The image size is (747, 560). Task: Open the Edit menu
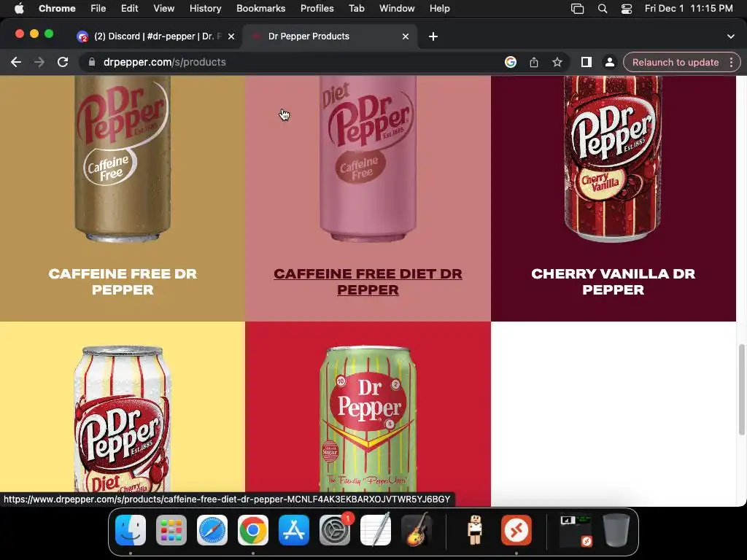(x=129, y=8)
